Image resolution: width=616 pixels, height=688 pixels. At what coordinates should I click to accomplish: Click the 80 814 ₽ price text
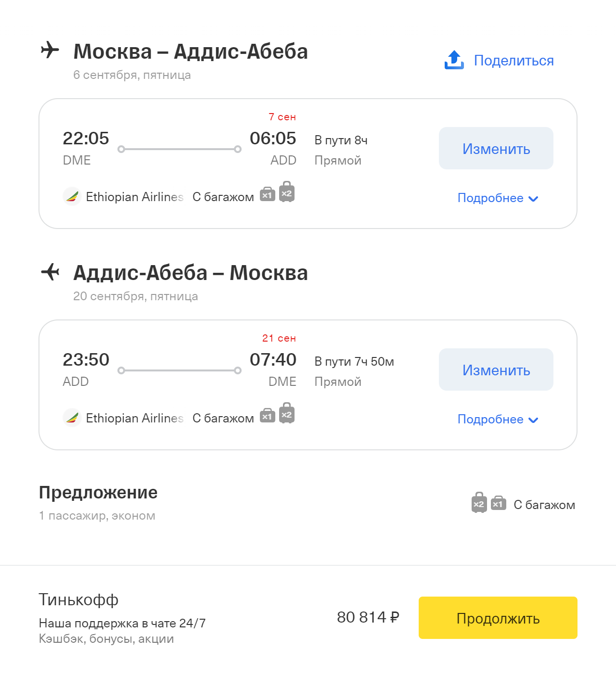[x=368, y=617]
